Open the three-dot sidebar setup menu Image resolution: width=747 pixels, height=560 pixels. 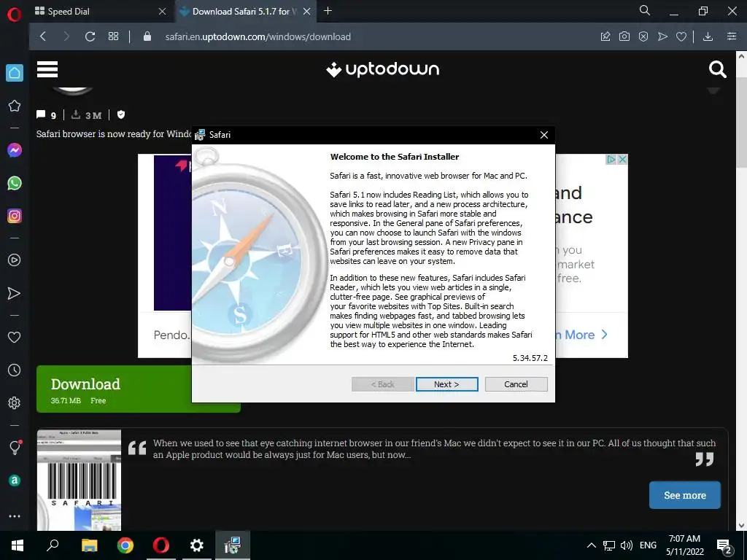tap(15, 516)
